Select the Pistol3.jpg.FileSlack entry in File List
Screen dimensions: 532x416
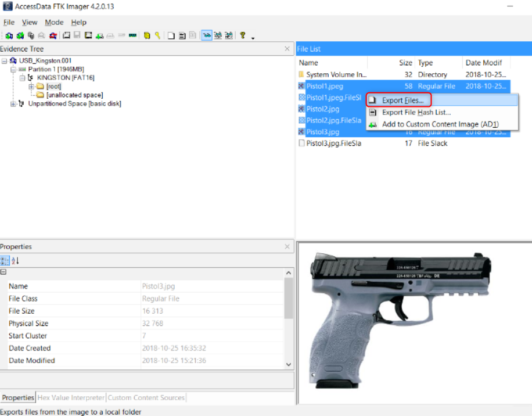(333, 144)
